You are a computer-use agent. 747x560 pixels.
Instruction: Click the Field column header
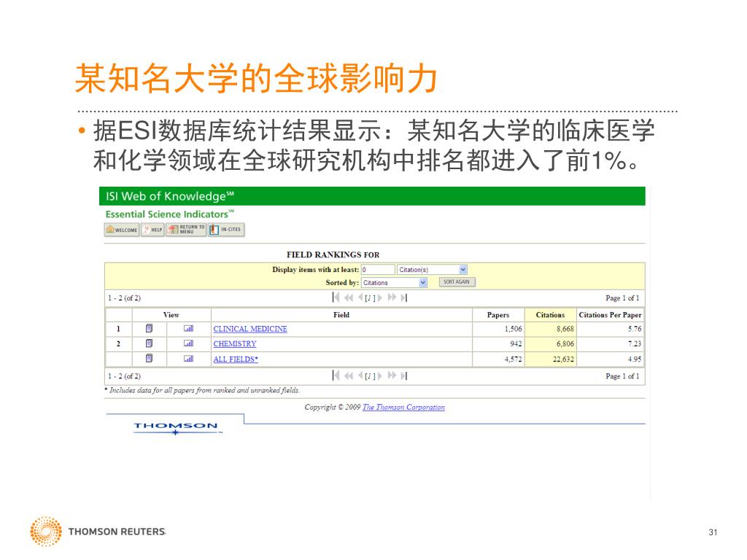pos(341,315)
